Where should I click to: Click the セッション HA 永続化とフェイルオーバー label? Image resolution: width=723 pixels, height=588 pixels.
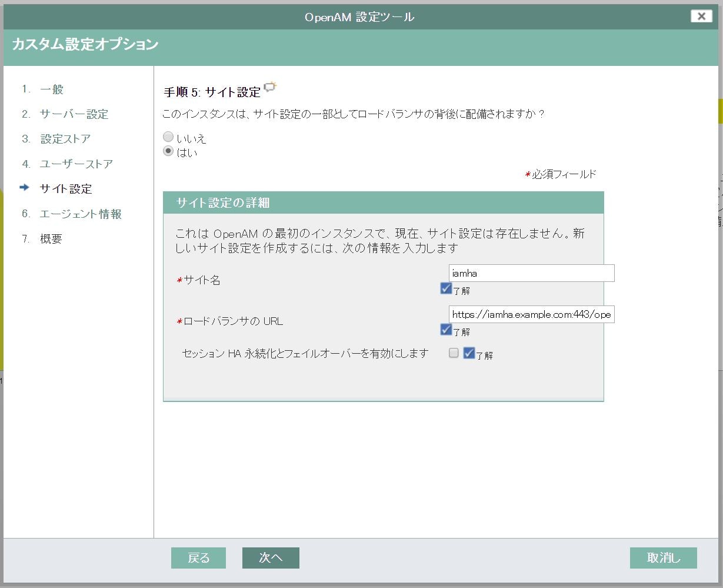coord(305,353)
